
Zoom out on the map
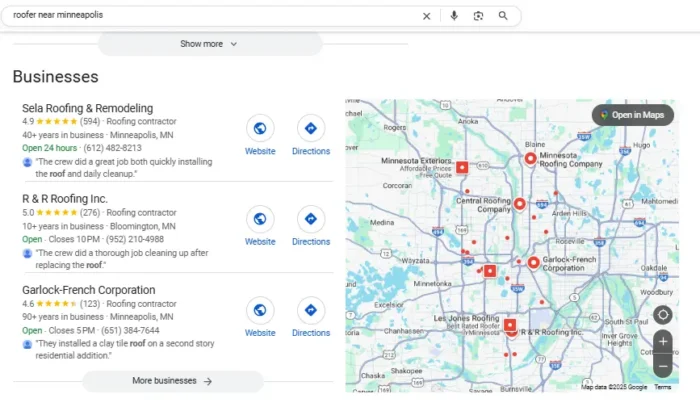pyautogui.click(x=663, y=365)
